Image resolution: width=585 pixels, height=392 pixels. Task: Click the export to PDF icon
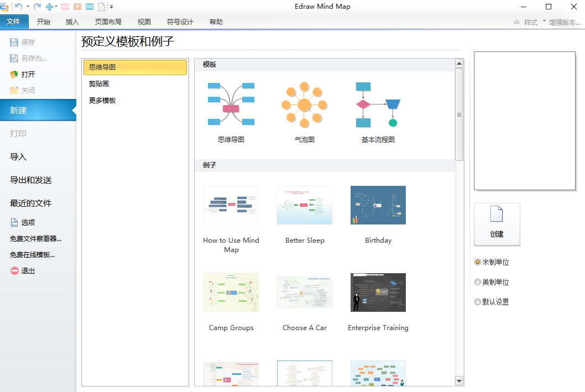(65, 7)
